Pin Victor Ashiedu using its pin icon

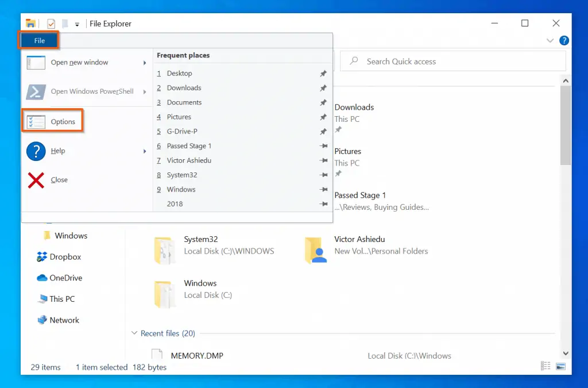click(x=323, y=160)
